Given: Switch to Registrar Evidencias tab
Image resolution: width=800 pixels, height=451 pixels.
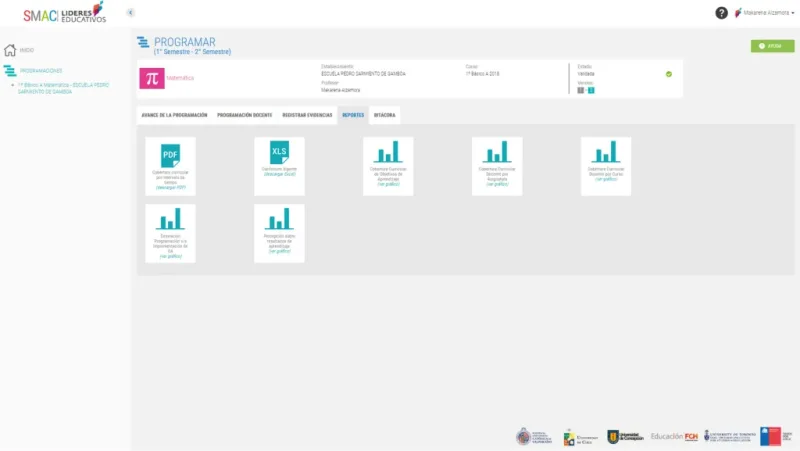Looking at the screenshot, I should click(x=307, y=115).
